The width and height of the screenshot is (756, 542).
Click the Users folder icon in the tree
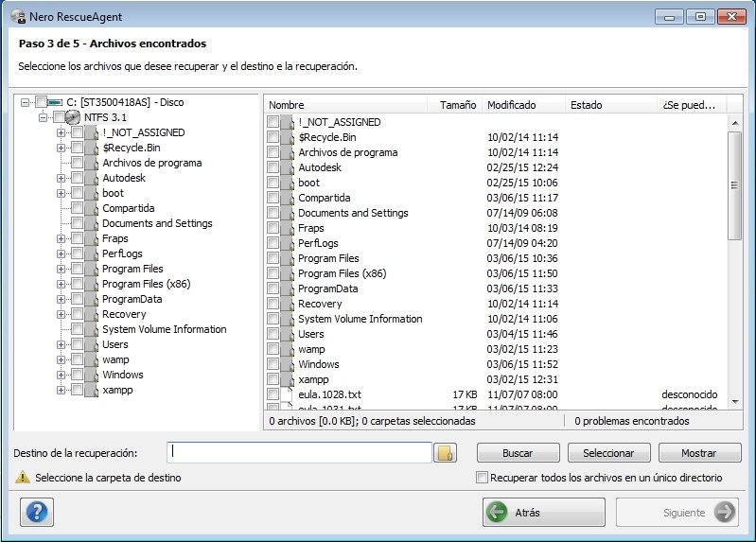91,344
